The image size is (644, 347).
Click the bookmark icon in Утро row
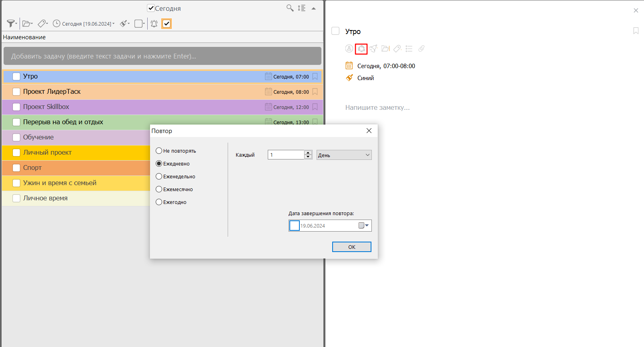tap(315, 77)
